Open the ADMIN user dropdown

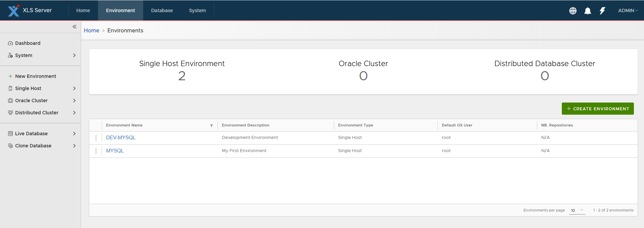[x=628, y=10]
